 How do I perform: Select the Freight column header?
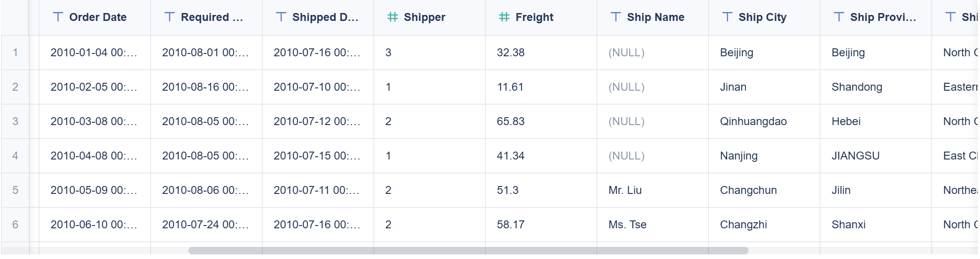click(535, 17)
